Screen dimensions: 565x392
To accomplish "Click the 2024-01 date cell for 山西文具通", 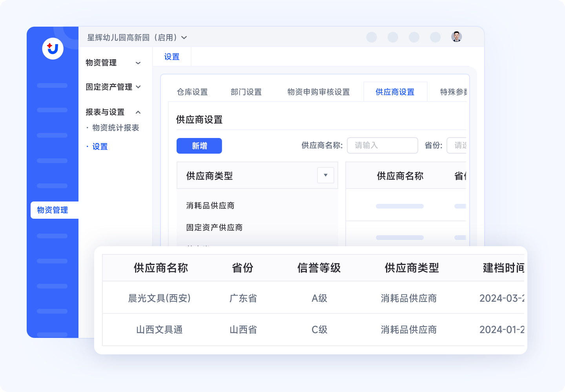I will point(502,330).
